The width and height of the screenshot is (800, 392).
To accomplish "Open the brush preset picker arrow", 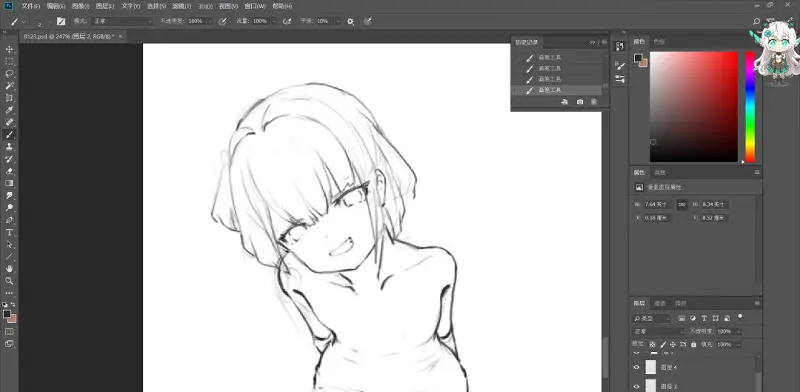I will point(49,21).
